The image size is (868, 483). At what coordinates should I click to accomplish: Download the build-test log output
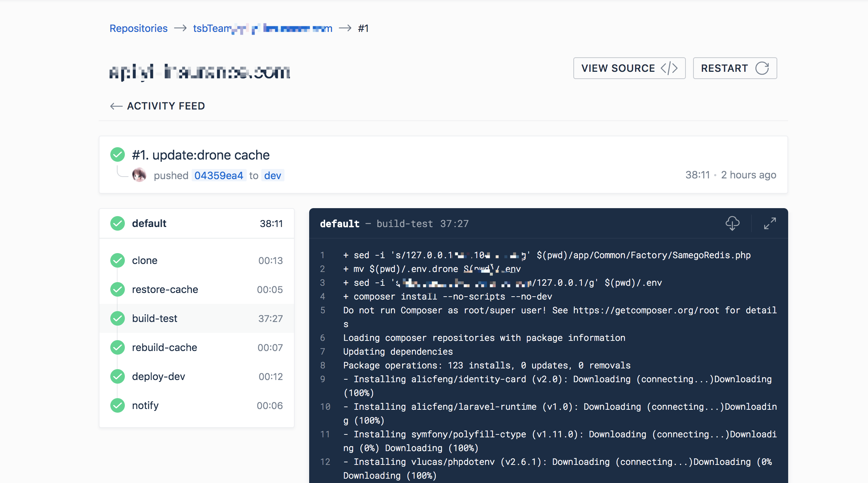coord(732,223)
